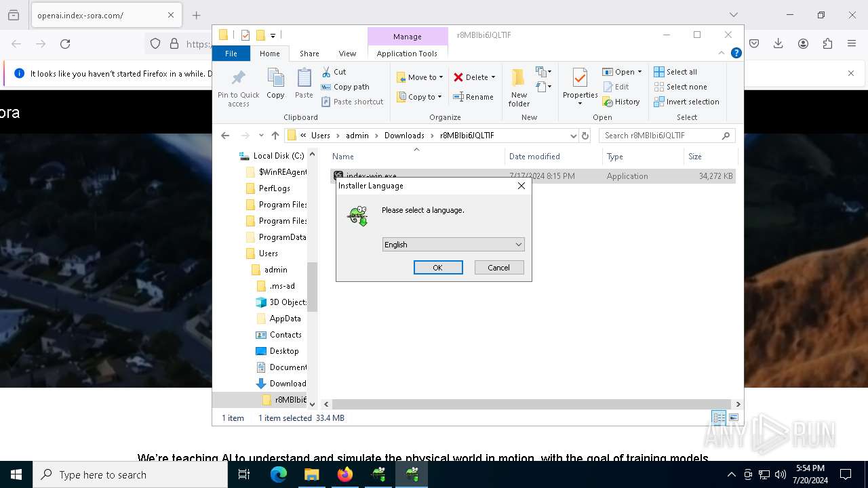
Task: Select Contacts folder in tree
Action: [279, 335]
